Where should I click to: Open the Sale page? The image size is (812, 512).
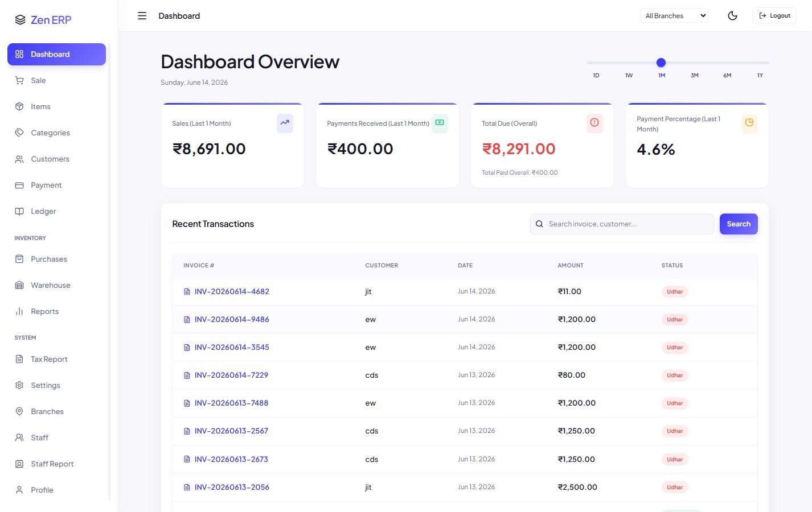click(x=56, y=80)
